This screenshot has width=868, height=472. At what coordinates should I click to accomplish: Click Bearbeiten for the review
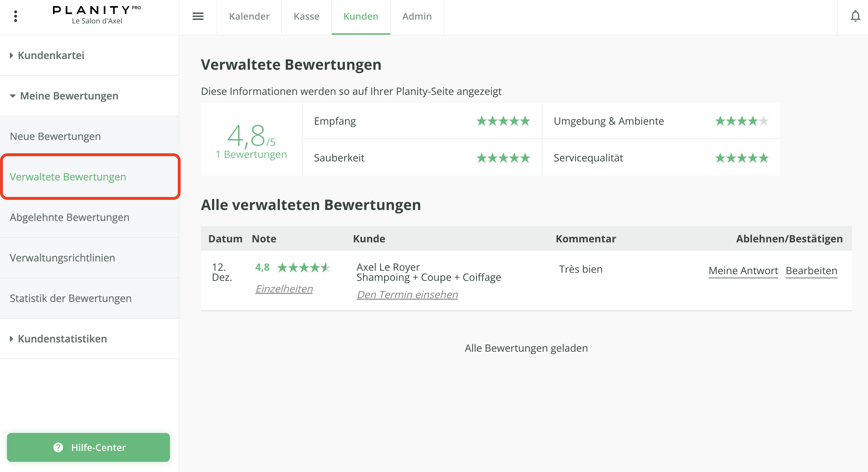(811, 271)
